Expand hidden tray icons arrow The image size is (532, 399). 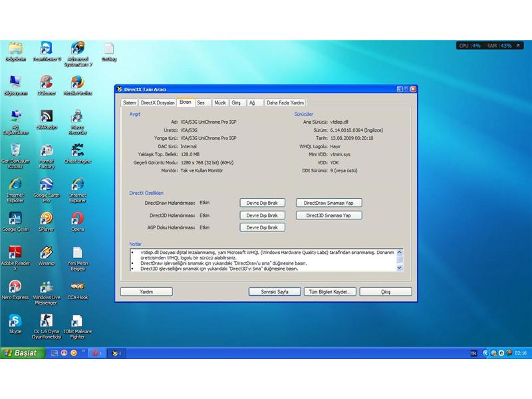(485, 353)
